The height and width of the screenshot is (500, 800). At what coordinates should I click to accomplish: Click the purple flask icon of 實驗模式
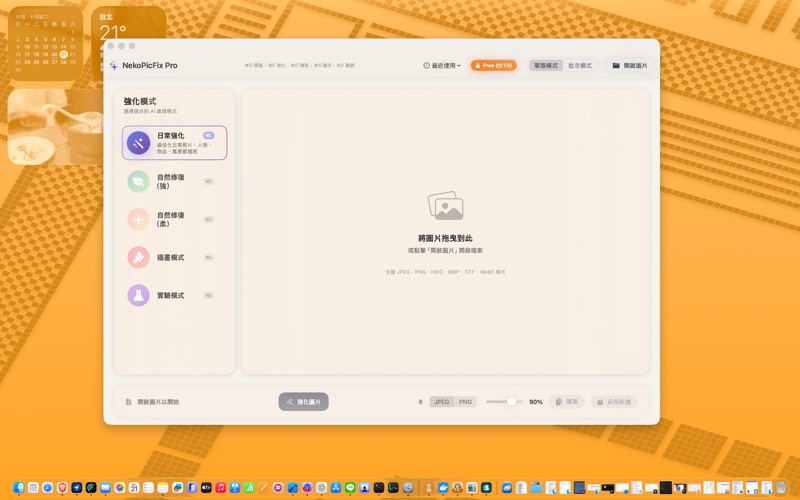pos(138,295)
